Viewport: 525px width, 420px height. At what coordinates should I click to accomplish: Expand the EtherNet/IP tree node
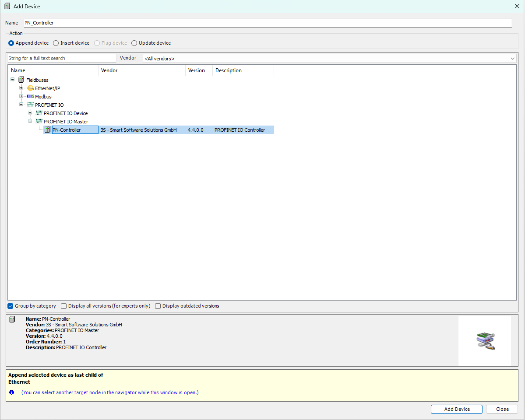coord(21,88)
